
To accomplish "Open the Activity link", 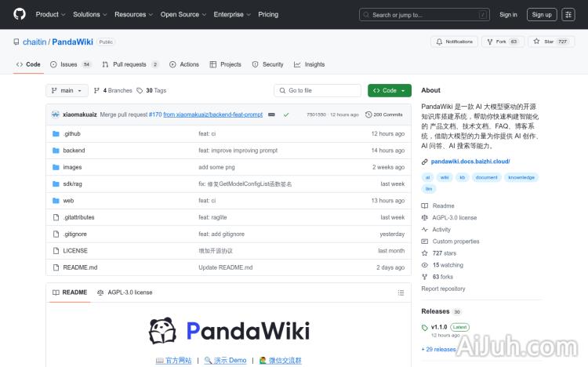I will click(436, 229).
